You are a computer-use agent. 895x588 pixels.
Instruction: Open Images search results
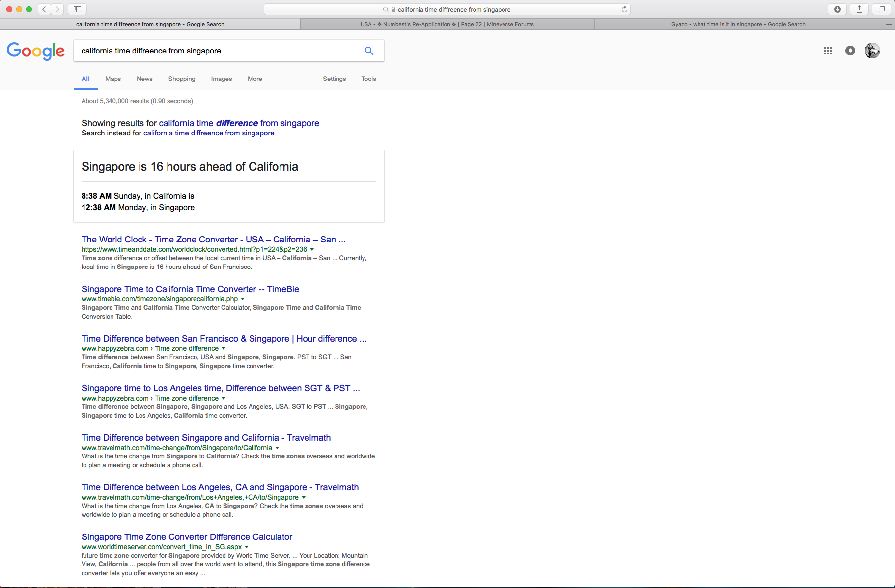pyautogui.click(x=222, y=79)
